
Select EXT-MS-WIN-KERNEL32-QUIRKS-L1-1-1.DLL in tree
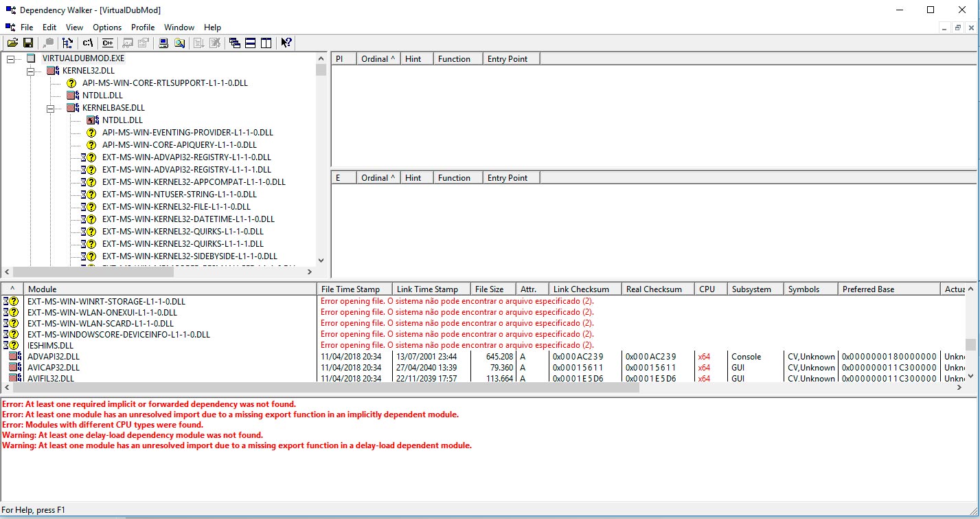(x=183, y=244)
